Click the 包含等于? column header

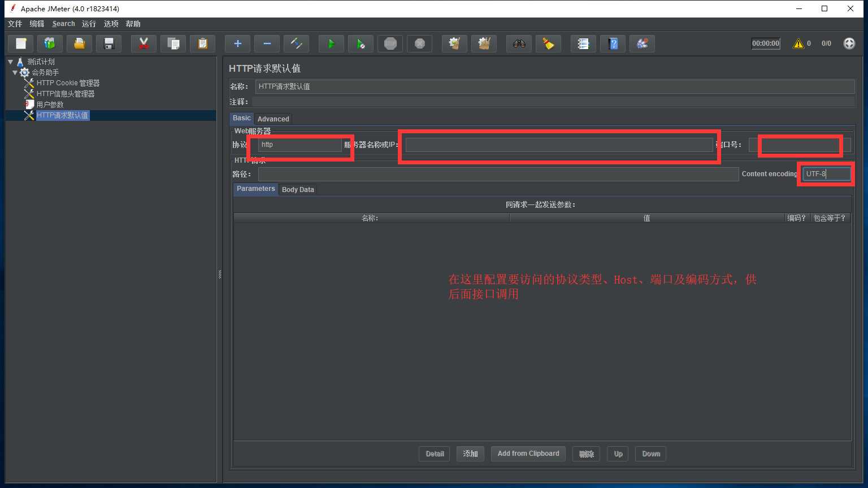[x=830, y=218]
